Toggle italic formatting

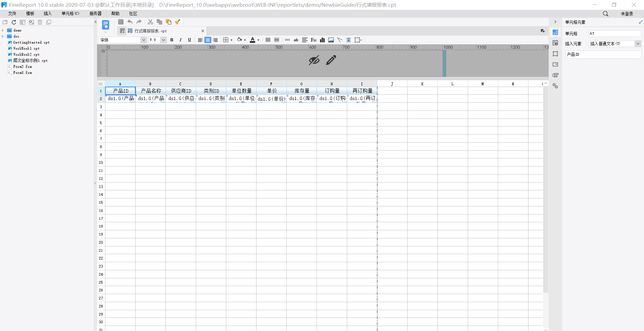pos(181,40)
